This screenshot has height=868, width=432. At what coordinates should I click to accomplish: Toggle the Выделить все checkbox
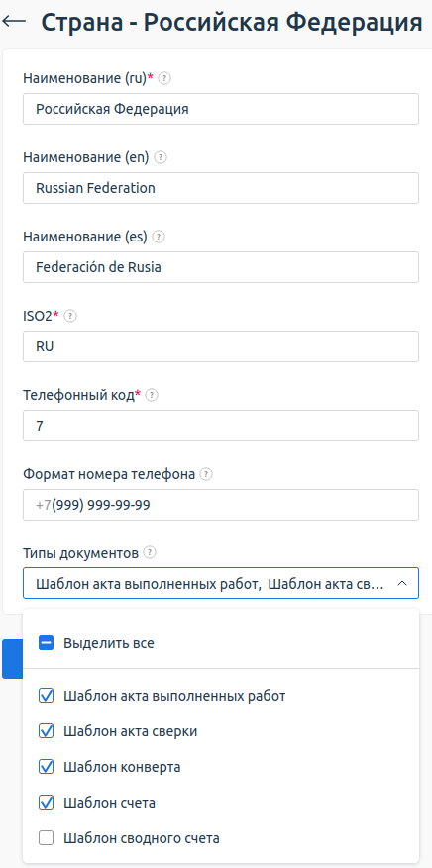(46, 643)
